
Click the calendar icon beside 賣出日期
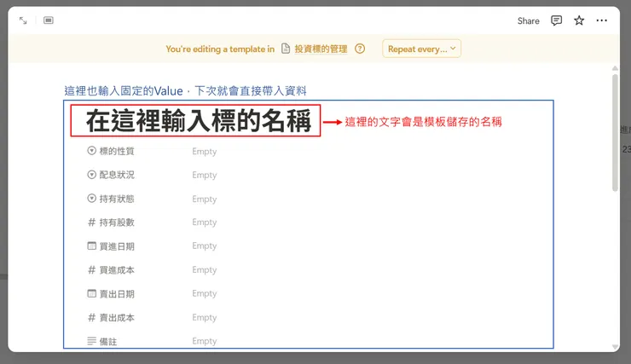tap(92, 293)
